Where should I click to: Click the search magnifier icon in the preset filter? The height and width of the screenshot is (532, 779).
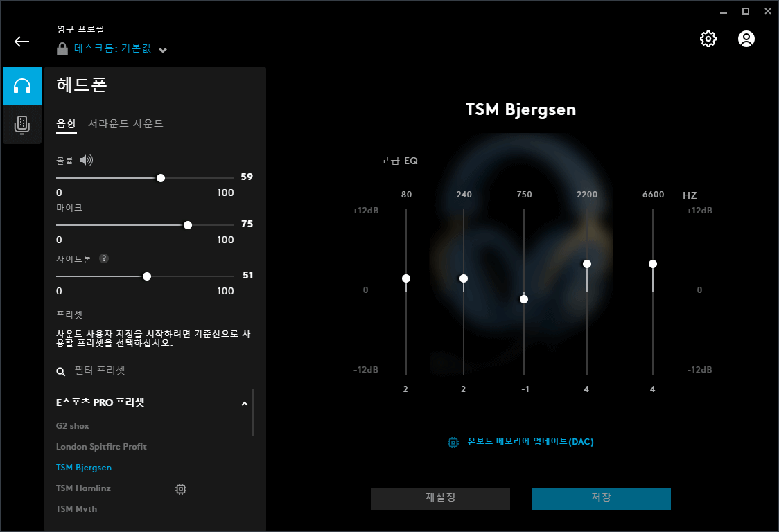60,371
